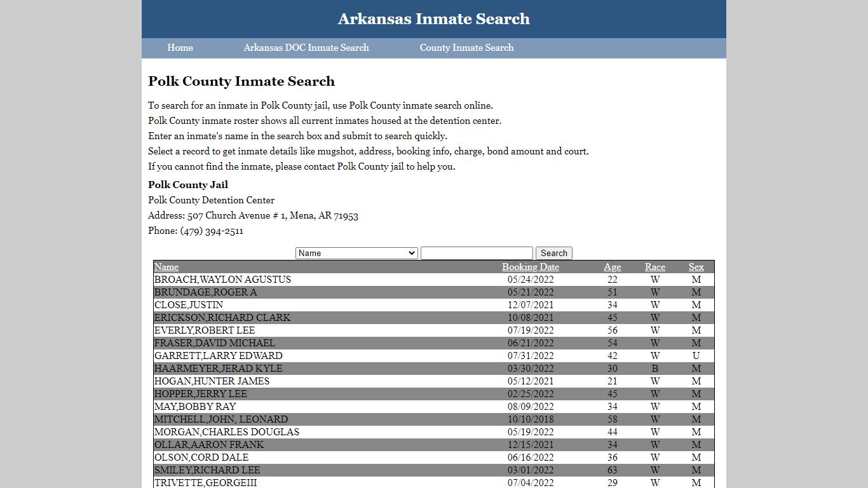Select record HOPPER,JERRY LEE

pyautogui.click(x=434, y=394)
